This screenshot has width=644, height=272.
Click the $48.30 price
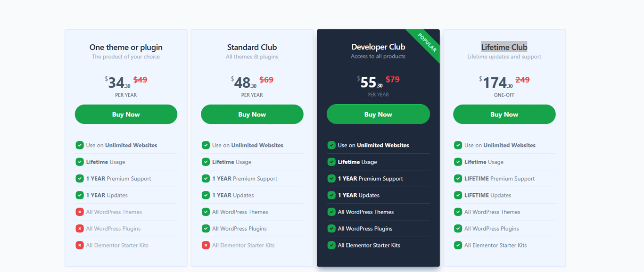coord(244,83)
